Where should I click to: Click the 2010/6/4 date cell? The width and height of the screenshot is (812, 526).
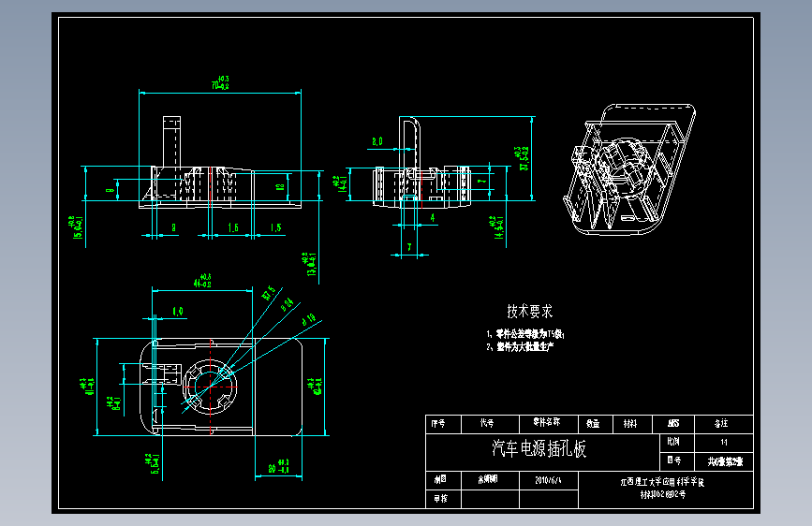549,480
